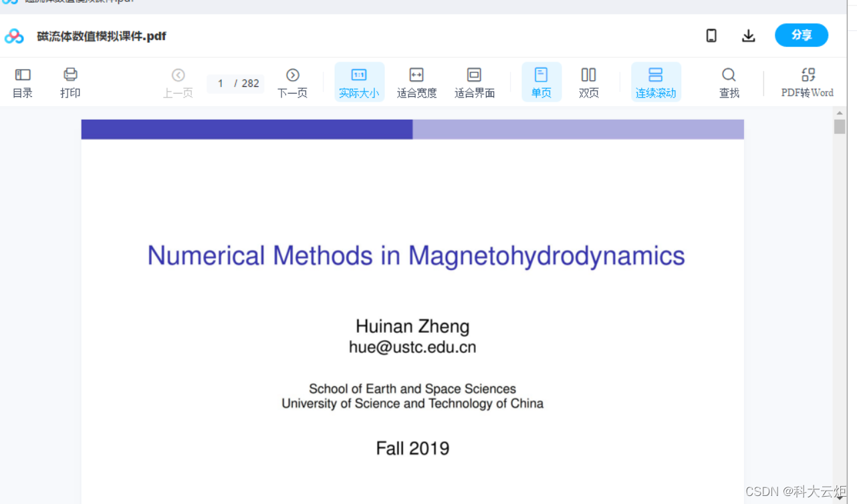
Task: Click PDF转Word conversion tool
Action: [x=808, y=84]
